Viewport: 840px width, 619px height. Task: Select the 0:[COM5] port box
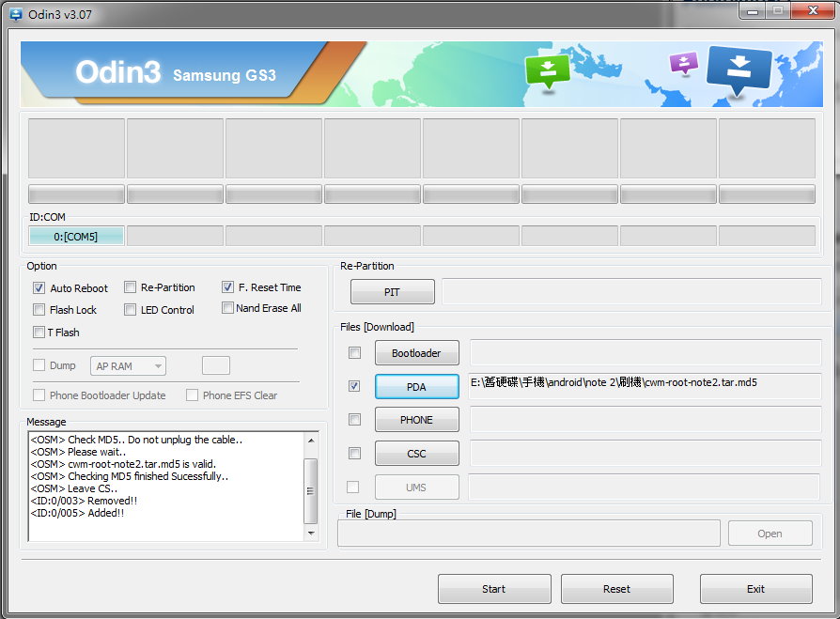(76, 236)
